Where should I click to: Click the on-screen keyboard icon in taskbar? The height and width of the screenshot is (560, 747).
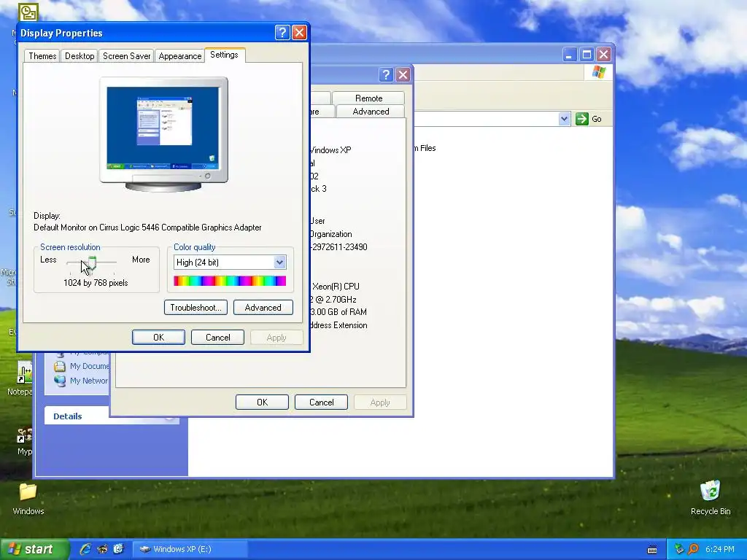[652, 550]
